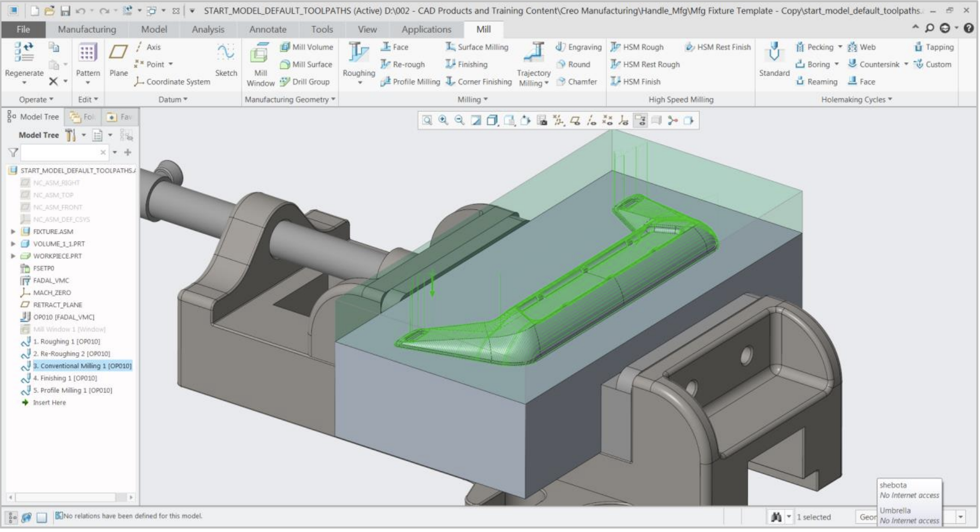The width and height of the screenshot is (980, 532).
Task: Open the Surface Milling tool
Action: 477,47
